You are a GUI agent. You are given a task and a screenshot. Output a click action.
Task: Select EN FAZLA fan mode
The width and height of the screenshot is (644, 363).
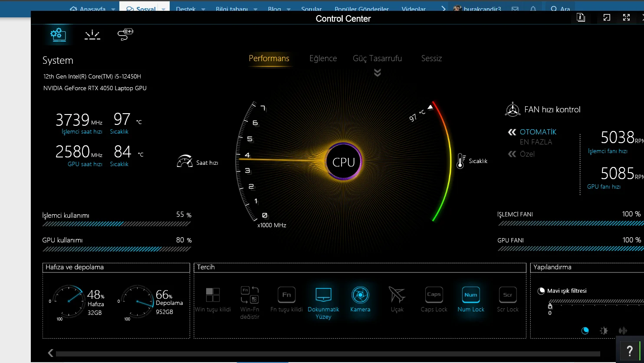[x=536, y=142]
